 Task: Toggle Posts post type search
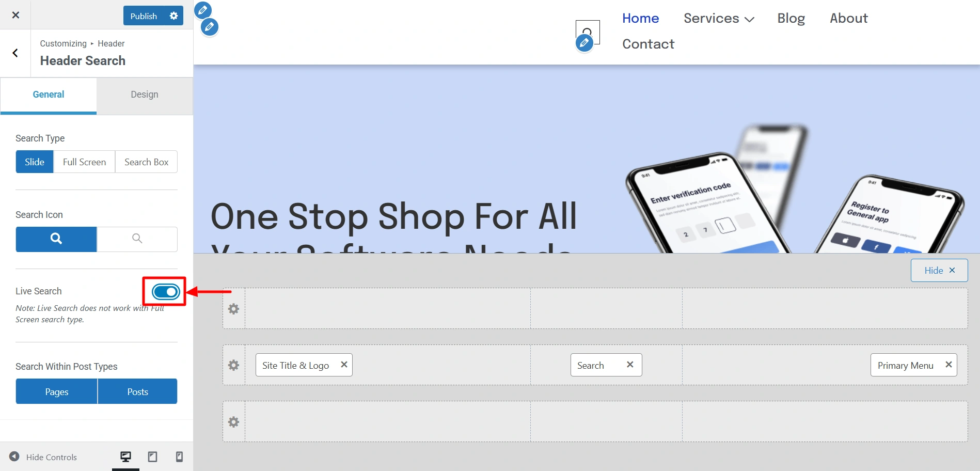tap(138, 392)
